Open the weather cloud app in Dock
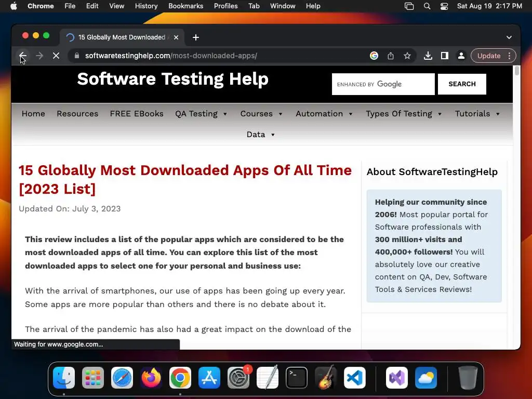532x399 pixels. pyautogui.click(x=426, y=378)
